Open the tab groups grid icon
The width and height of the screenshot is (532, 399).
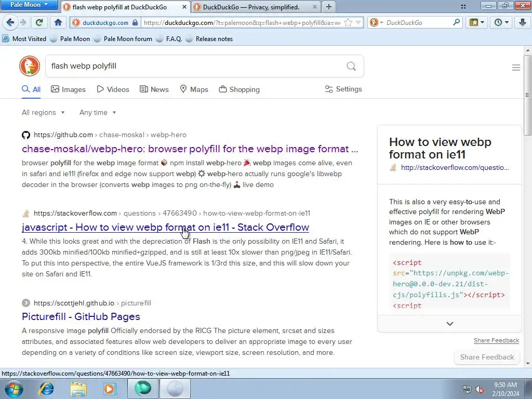[463, 6]
